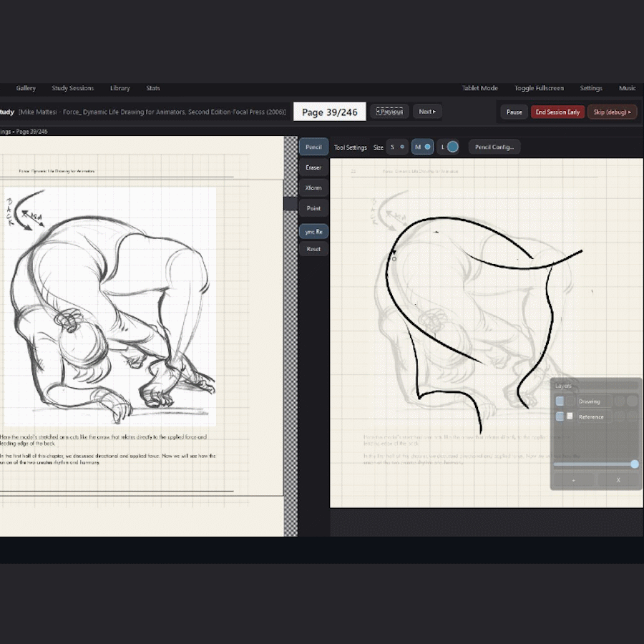Click the Skip (debug) button
The height and width of the screenshot is (644, 644).
pyautogui.click(x=612, y=112)
